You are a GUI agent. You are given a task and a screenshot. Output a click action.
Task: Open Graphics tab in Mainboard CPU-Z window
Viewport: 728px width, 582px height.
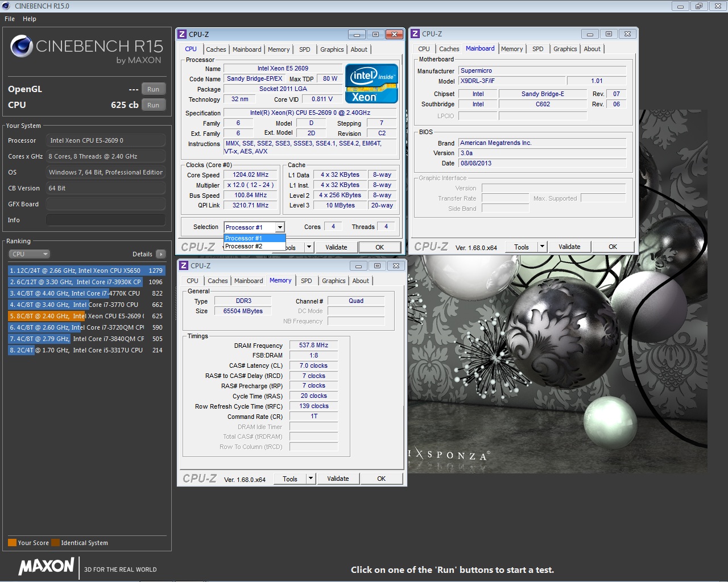565,49
